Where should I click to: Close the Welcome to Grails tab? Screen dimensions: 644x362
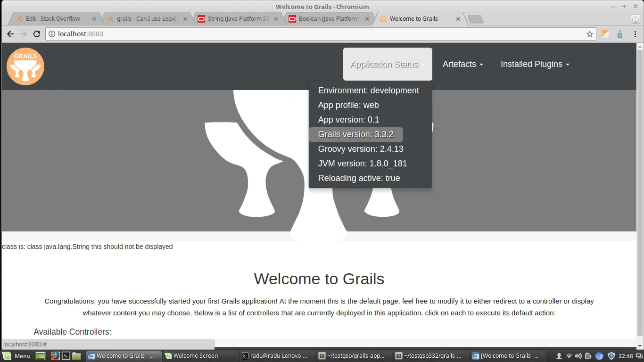pos(458,19)
